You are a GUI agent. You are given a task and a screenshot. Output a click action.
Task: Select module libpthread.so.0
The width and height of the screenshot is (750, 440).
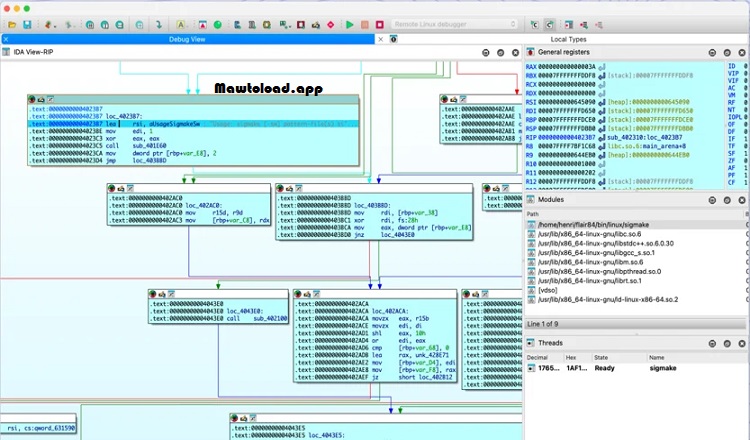pos(599,271)
